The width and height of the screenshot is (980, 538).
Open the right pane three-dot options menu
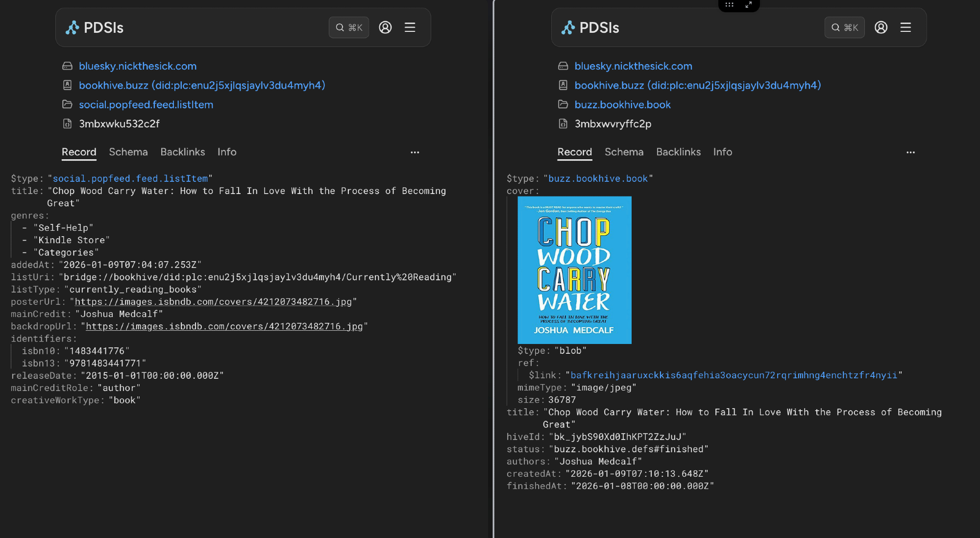[x=910, y=152]
